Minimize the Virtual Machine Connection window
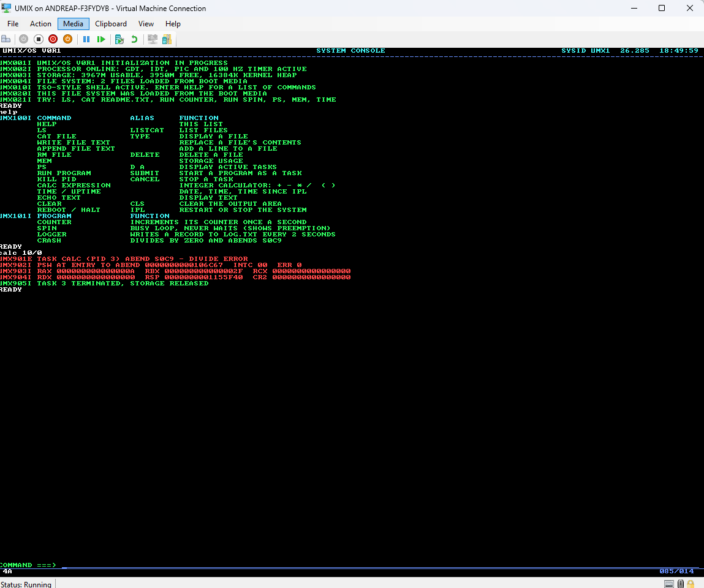 tap(634, 8)
